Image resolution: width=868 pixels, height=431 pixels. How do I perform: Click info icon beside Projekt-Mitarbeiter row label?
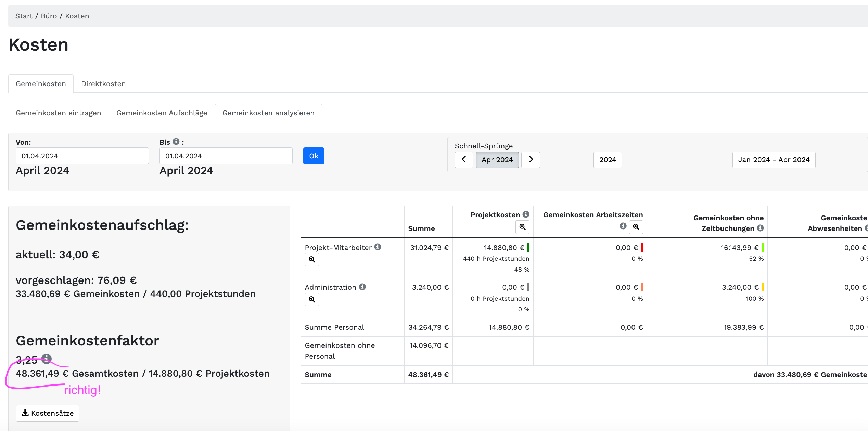[378, 247]
